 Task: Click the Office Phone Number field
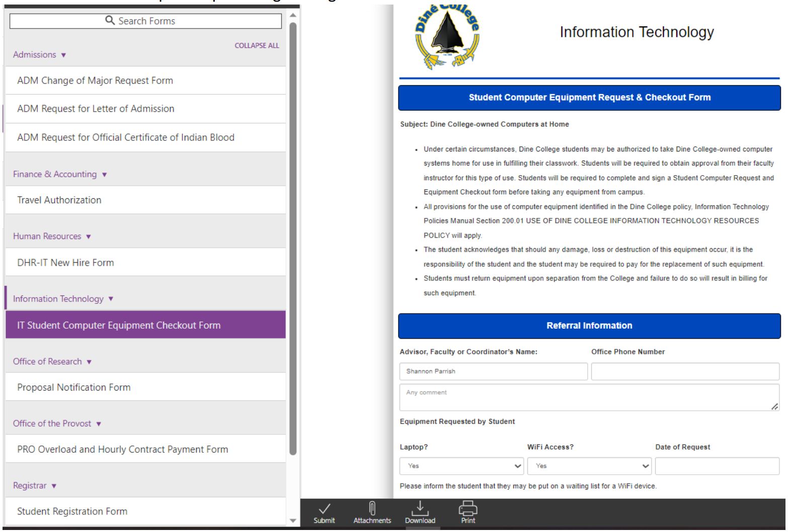click(685, 371)
